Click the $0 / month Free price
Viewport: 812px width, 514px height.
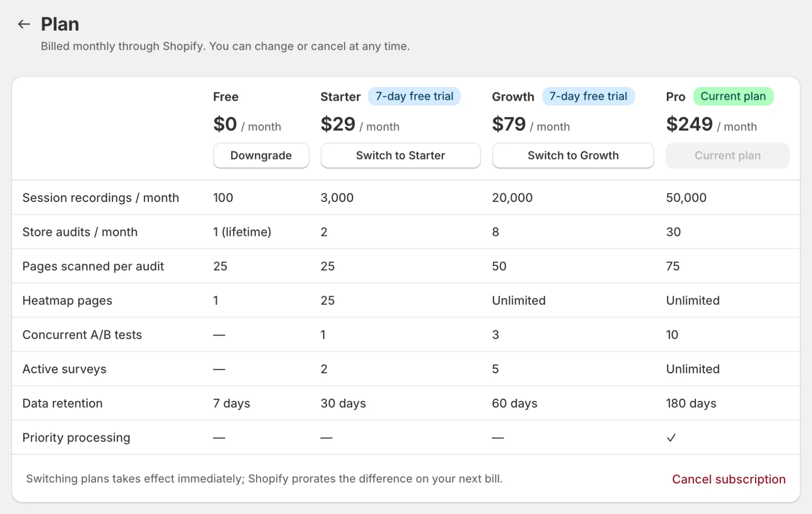click(x=247, y=124)
